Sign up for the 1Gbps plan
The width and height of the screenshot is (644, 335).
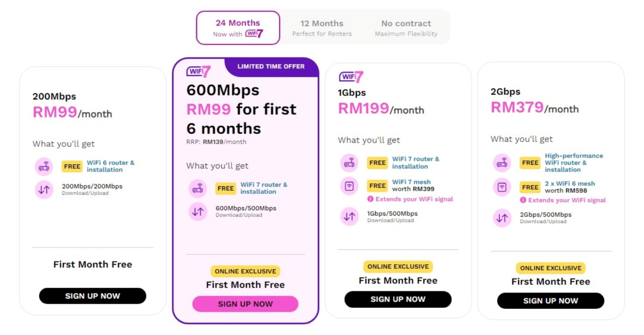click(x=398, y=299)
